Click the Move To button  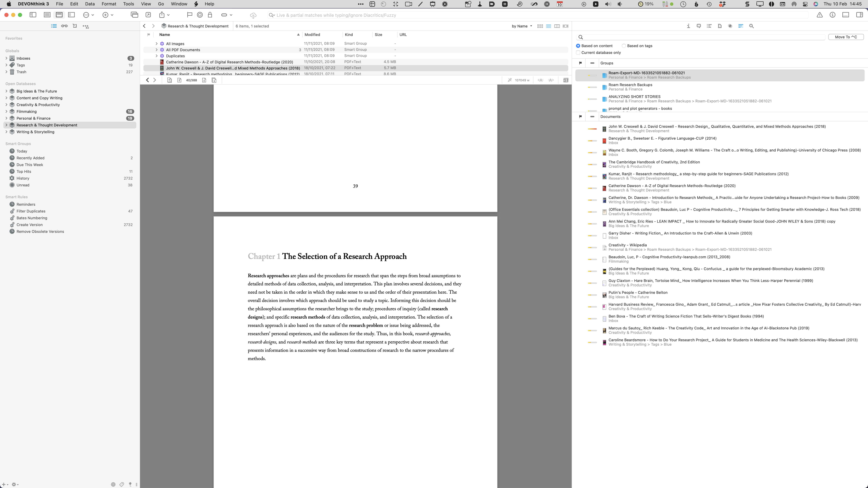[x=846, y=37]
